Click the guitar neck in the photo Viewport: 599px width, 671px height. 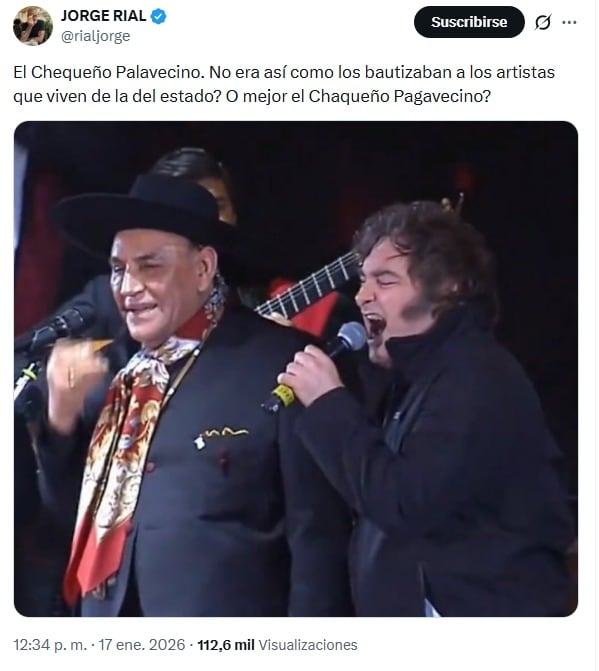(x=307, y=286)
